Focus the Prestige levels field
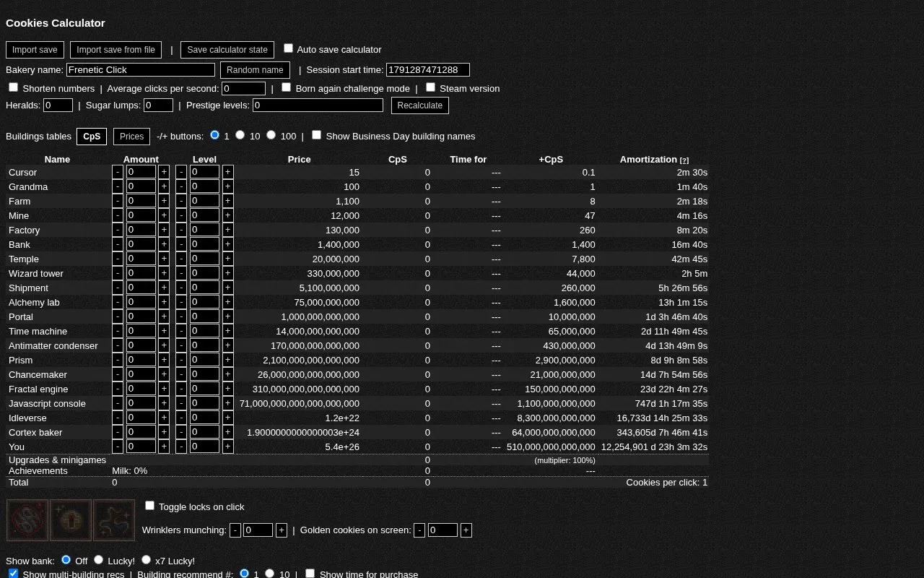Viewport: 924px width, 578px height. point(318,105)
